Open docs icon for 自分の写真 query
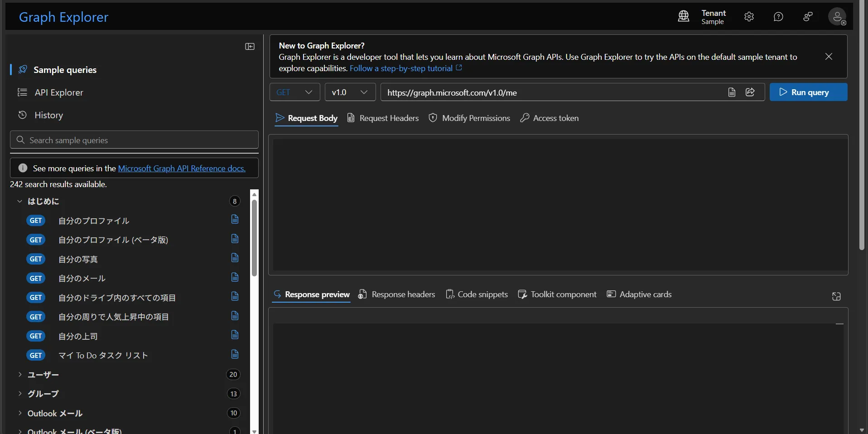 pyautogui.click(x=235, y=258)
